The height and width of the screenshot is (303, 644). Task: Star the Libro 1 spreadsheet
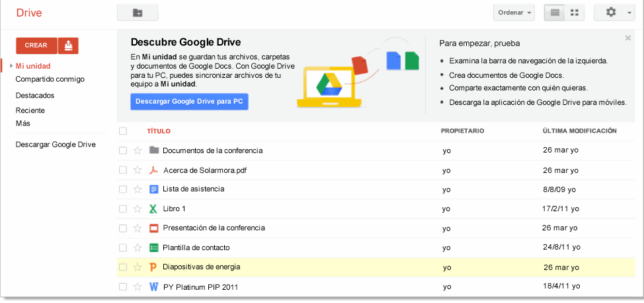138,209
